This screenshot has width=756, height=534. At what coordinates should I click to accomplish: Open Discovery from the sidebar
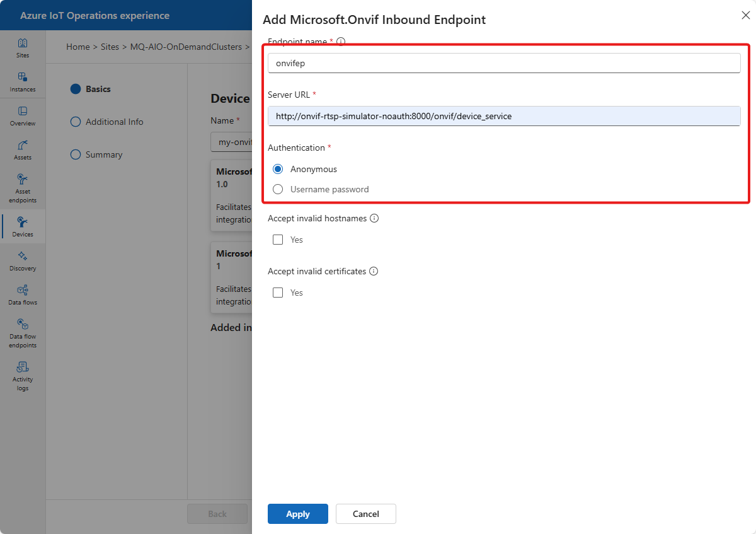[x=23, y=261]
